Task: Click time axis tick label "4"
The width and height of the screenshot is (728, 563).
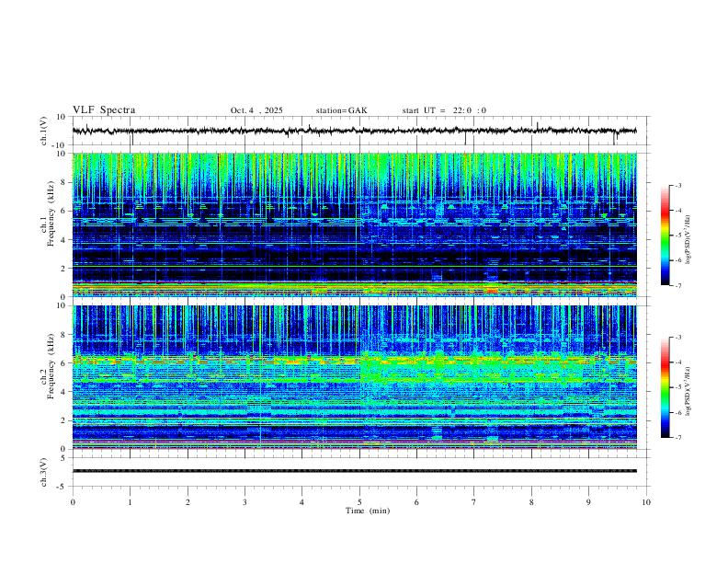Action: point(302,502)
